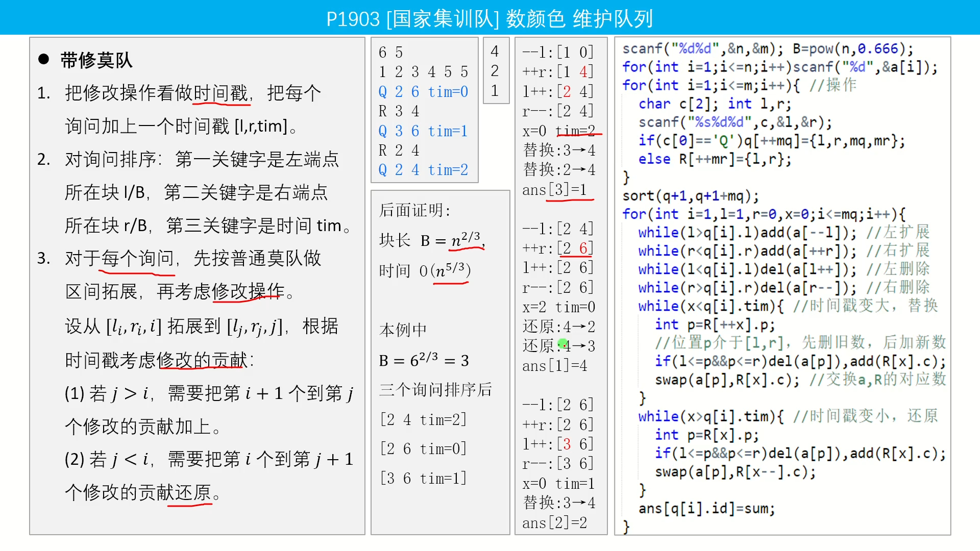Viewport: 980px width, 551px height.
Task: Click the underlined result 'ans[3]=1'
Action: click(555, 189)
